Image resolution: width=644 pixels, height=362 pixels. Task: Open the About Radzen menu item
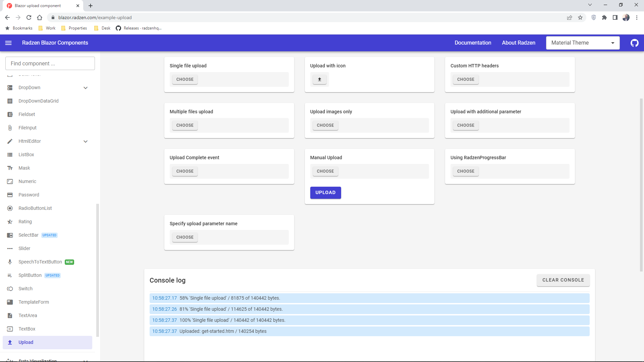519,43
